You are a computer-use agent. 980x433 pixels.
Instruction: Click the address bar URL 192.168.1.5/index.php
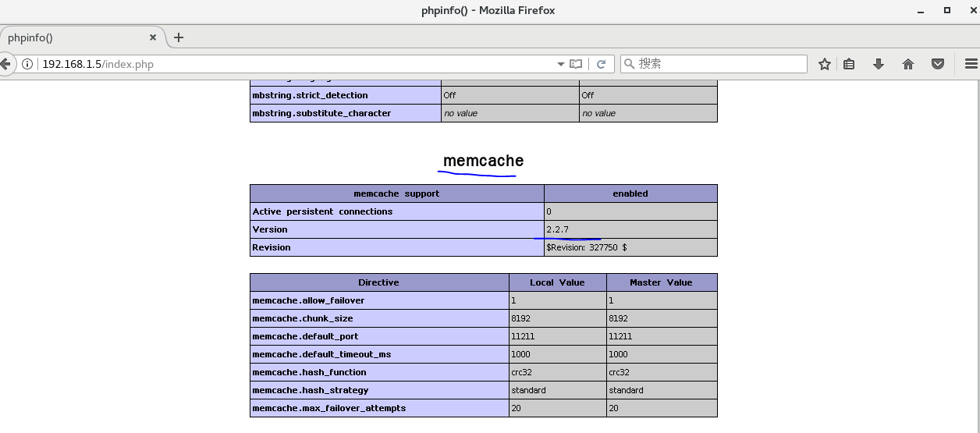click(98, 64)
